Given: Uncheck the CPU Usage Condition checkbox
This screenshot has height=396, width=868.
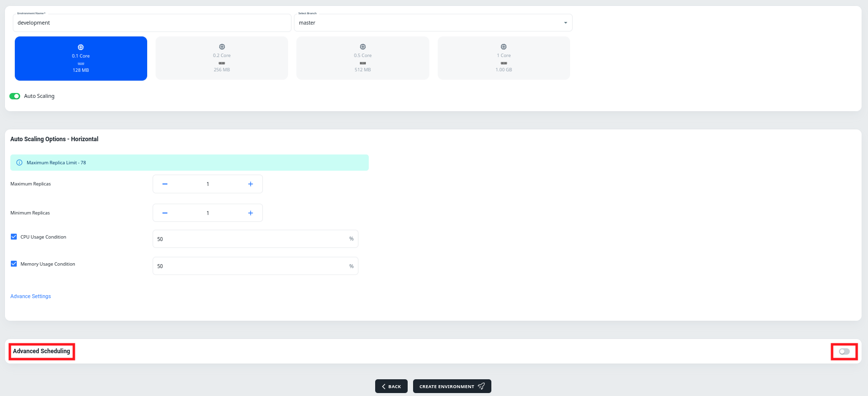Looking at the screenshot, I should point(14,237).
